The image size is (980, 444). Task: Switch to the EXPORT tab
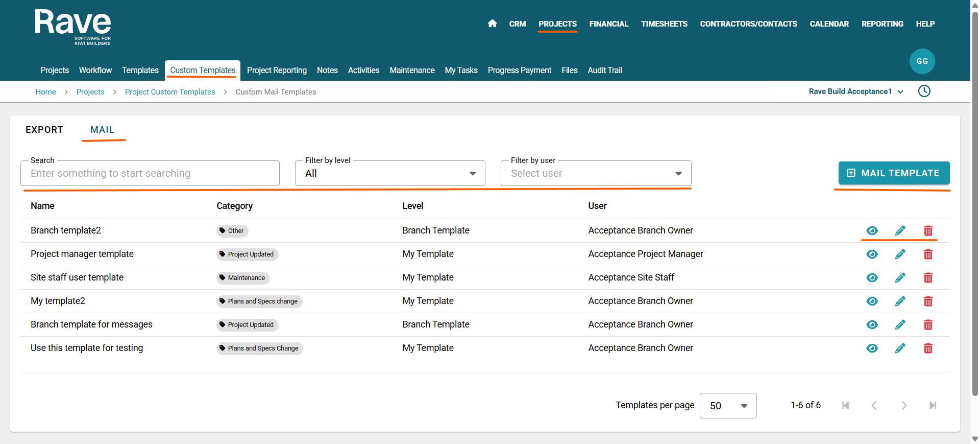(x=44, y=130)
